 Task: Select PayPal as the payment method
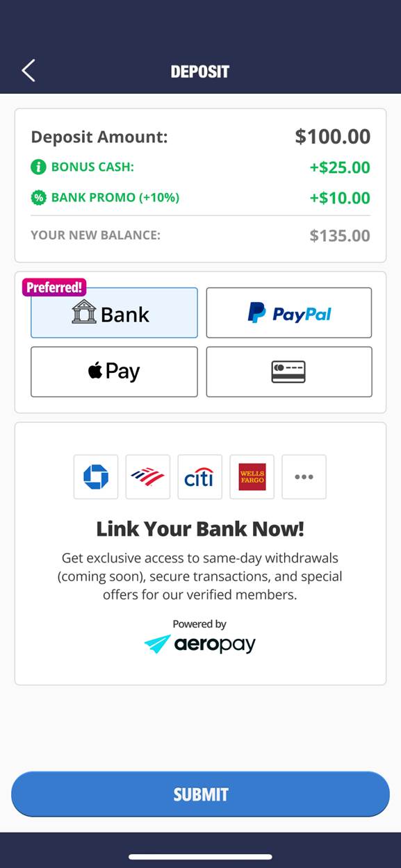[x=289, y=313]
